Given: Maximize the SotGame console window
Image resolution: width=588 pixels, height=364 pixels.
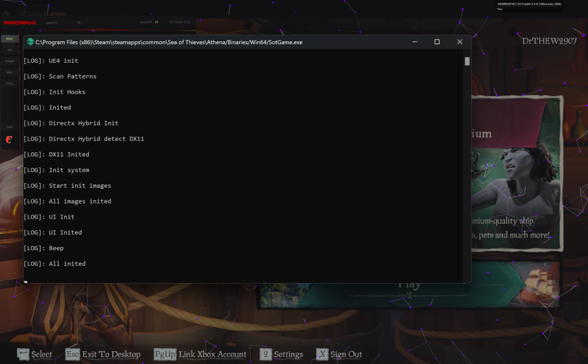Looking at the screenshot, I should tap(437, 42).
